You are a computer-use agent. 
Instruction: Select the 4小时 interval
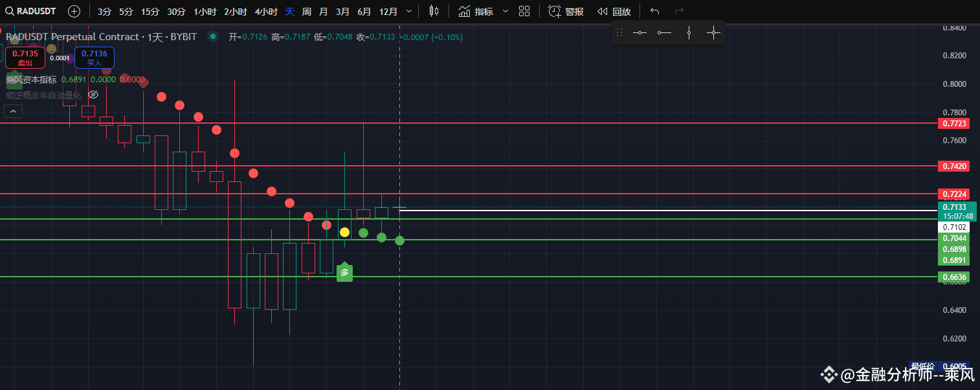(x=266, y=12)
